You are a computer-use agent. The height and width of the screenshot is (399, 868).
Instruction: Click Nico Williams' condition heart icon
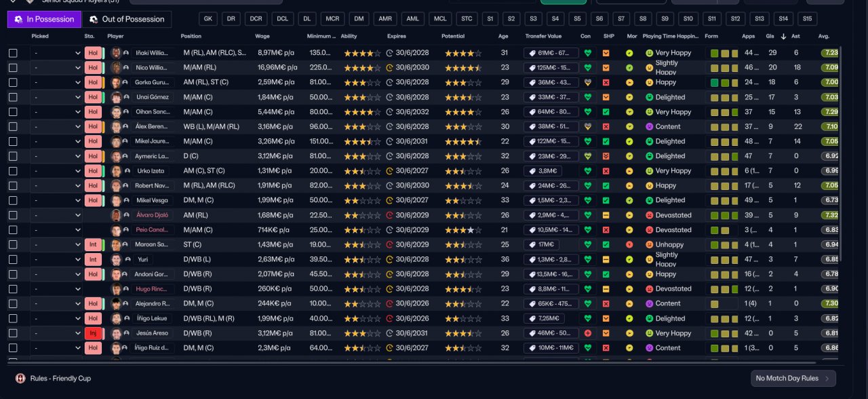[588, 68]
